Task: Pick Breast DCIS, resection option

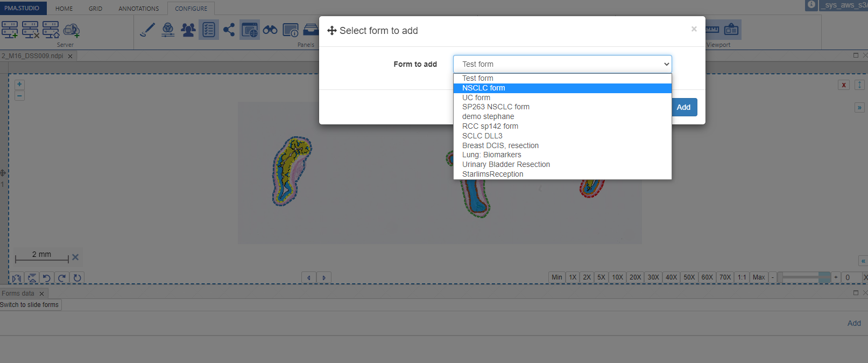Action: pos(500,145)
